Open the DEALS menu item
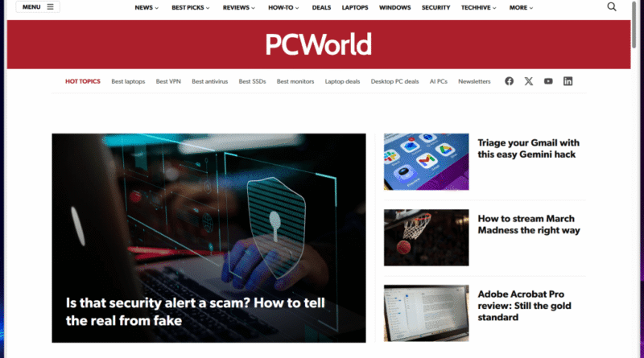Viewport: 644px width, 358px height. [x=321, y=7]
